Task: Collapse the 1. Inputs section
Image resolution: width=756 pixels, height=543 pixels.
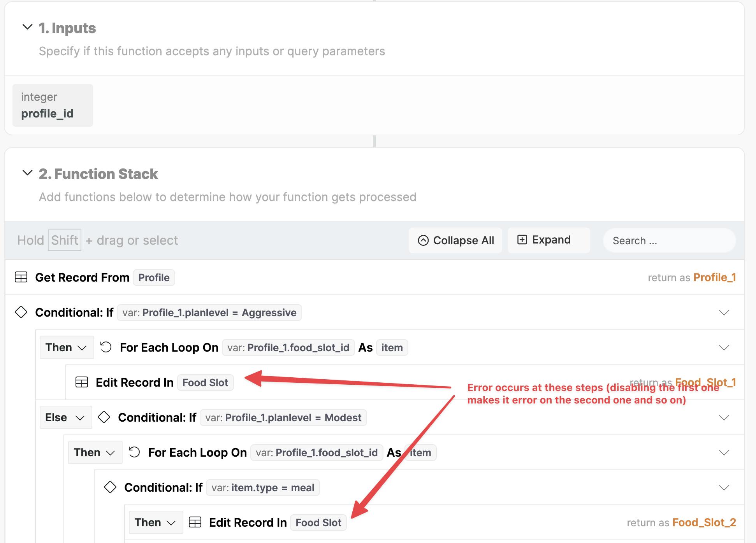Action: tap(27, 27)
